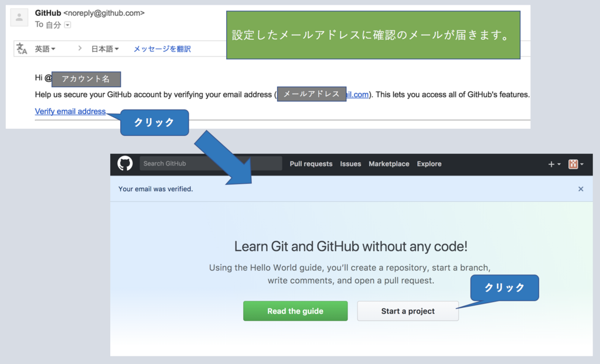Dismiss the 'Your email was verified' banner
The width and height of the screenshot is (600, 364).
[581, 189]
